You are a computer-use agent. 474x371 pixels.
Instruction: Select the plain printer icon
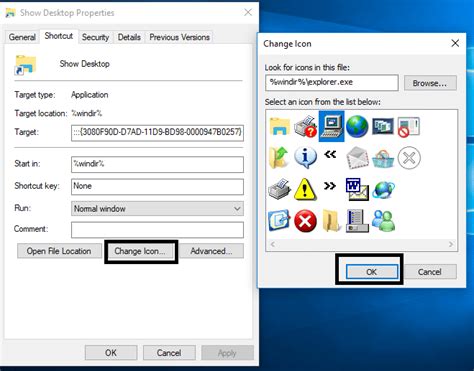(279, 189)
